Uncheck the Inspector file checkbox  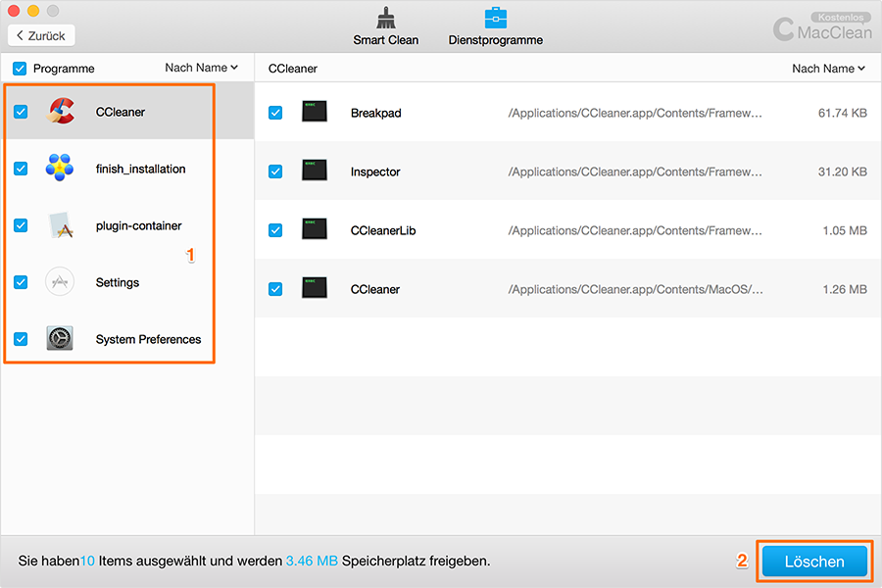click(275, 171)
